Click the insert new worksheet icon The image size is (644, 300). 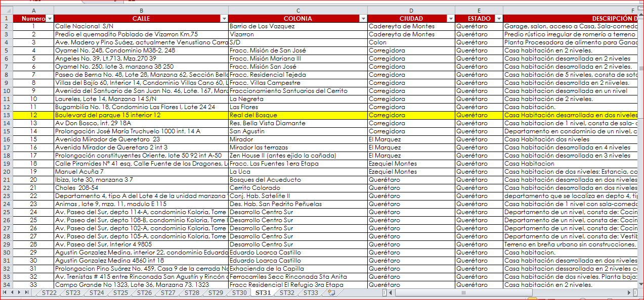pos(331,292)
